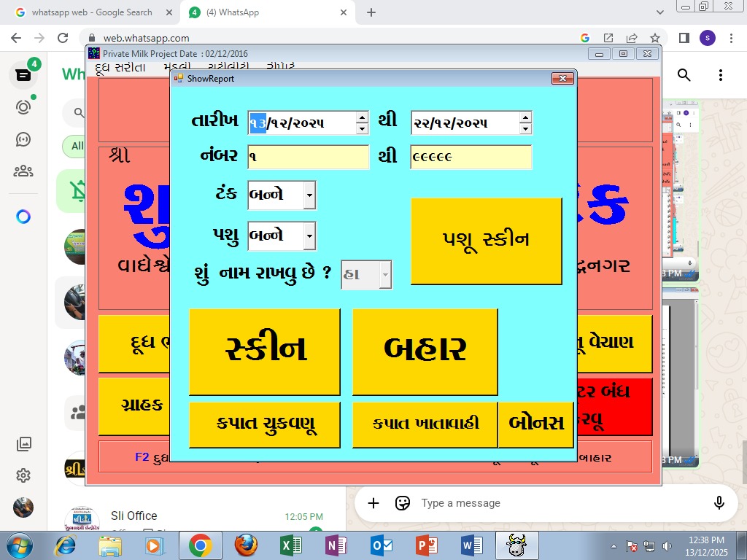
Task: Start a voice message with the microphone
Action: click(719, 503)
